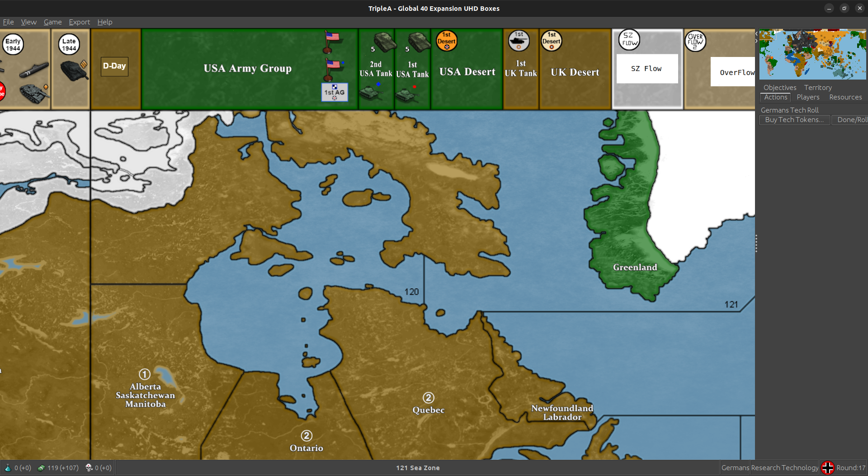
Task: Click the Research Technology phase label
Action: coord(784,468)
